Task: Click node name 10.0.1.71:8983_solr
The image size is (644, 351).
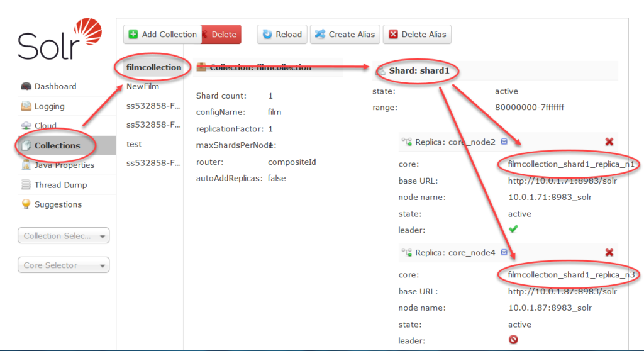Action: 550,198
